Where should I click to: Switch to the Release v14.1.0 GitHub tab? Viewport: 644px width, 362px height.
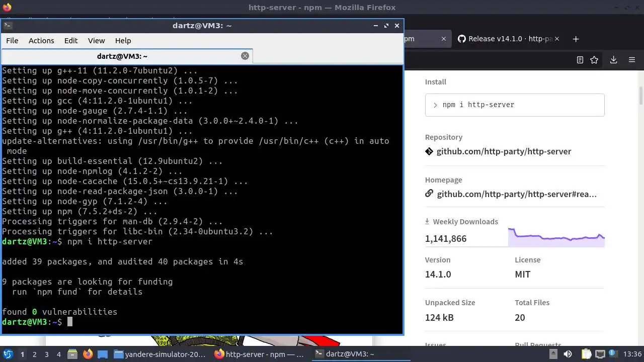(508, 39)
